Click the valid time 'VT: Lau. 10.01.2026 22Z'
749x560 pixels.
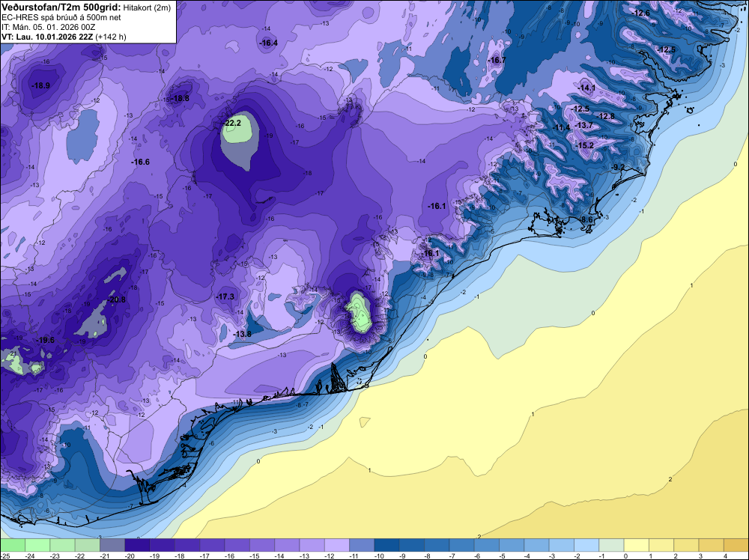(x=47, y=37)
